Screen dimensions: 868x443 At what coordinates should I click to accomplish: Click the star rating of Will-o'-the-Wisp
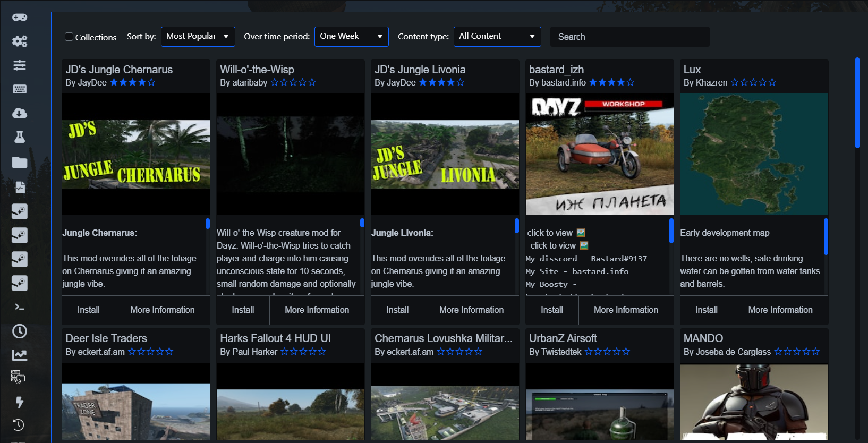tap(293, 82)
